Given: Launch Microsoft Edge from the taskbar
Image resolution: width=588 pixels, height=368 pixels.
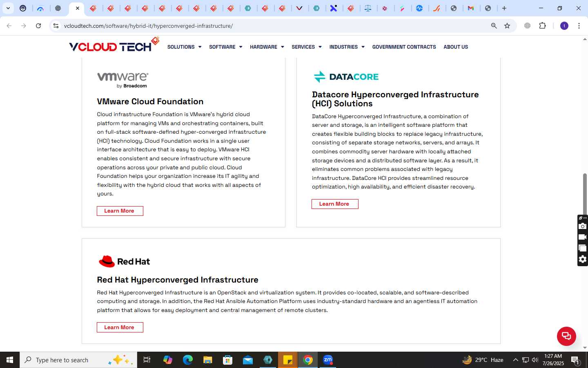Looking at the screenshot, I should [x=187, y=360].
